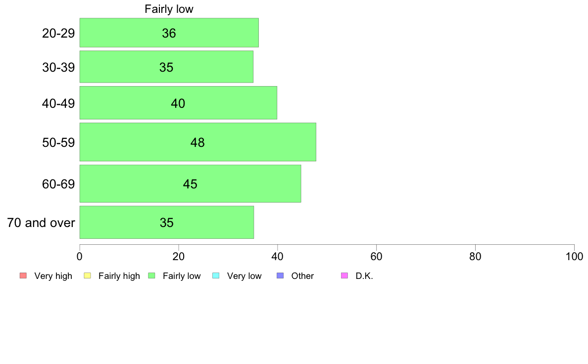Image resolution: width=588 pixels, height=364 pixels.
Task: Click the 60 tick on x-axis
Action: point(376,256)
